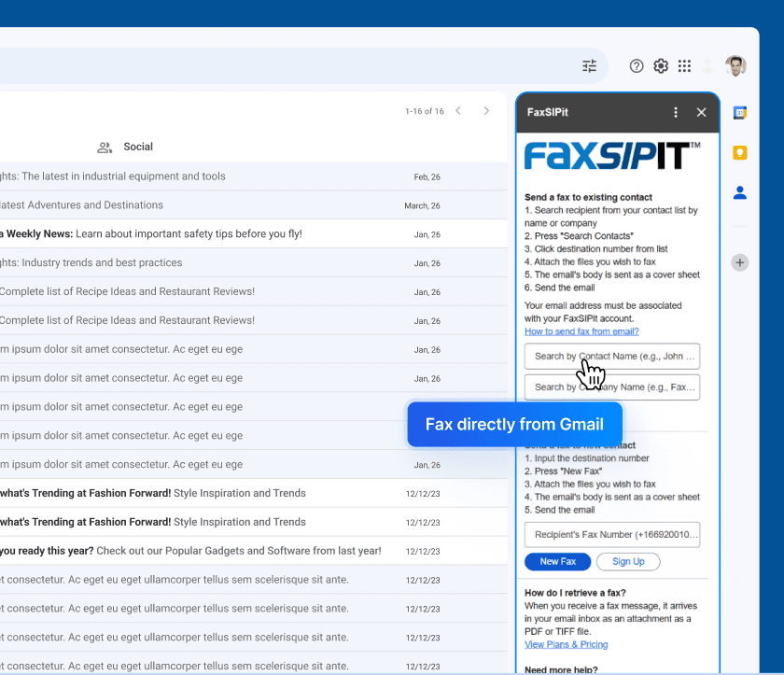784x675 pixels.
Task: Click 'How do I retrieve a fax?' heading
Action: (575, 593)
